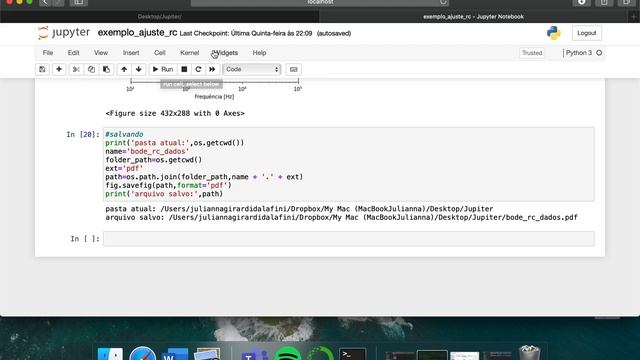Click the Last Checkpoint text
This screenshot has height=360, width=640.
pyautogui.click(x=246, y=33)
